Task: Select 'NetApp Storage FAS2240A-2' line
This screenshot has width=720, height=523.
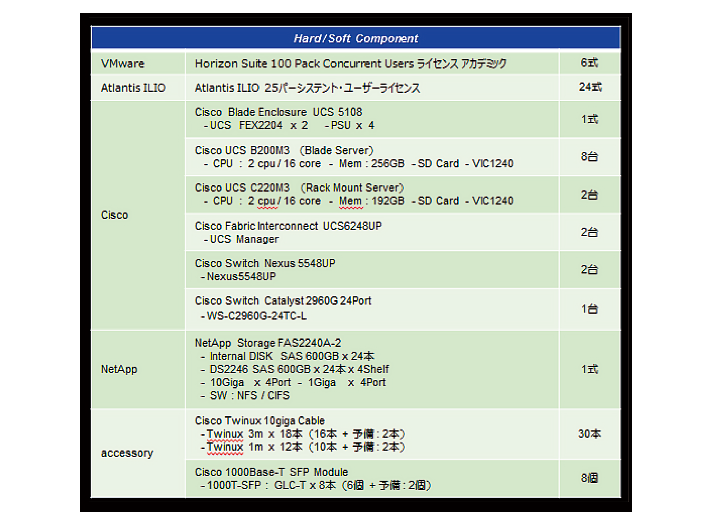Action: (x=268, y=343)
